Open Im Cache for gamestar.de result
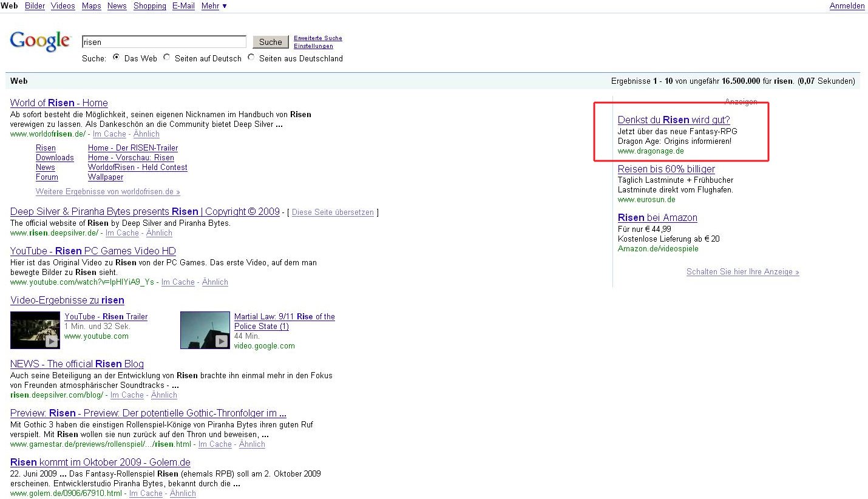Image resolution: width=868 pixels, height=499 pixels. (215, 444)
